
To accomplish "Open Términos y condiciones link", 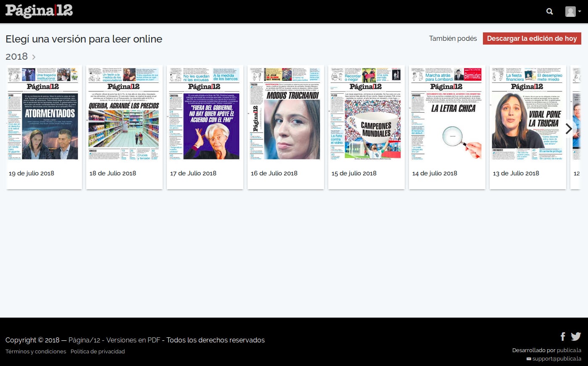I will coord(36,351).
